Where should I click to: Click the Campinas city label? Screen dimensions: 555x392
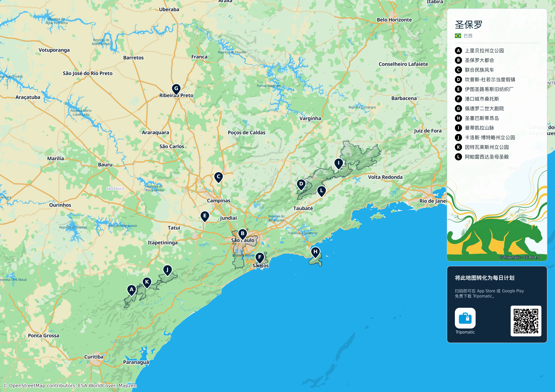[218, 201]
